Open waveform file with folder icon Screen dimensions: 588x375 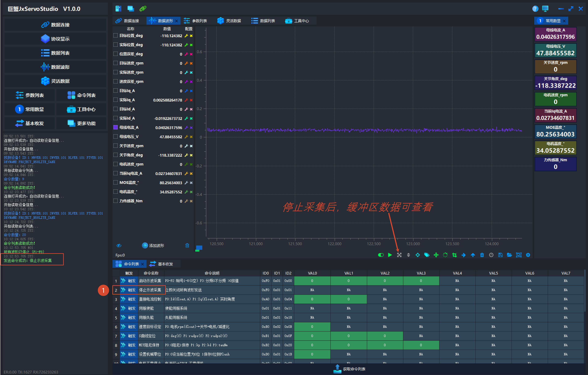(x=509, y=255)
